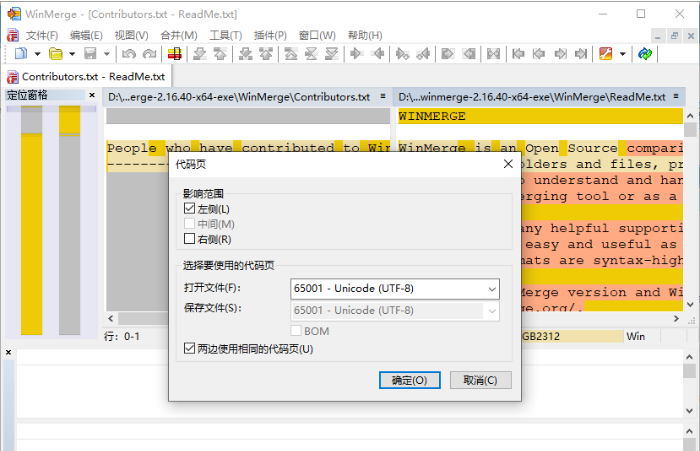Image resolution: width=700 pixels, height=451 pixels.
Task: Click the right gray location pane bar
Action: (69, 235)
